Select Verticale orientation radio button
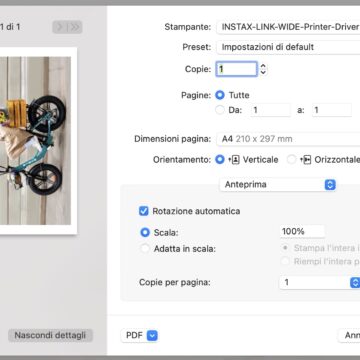The image size is (360, 360). pos(220,160)
